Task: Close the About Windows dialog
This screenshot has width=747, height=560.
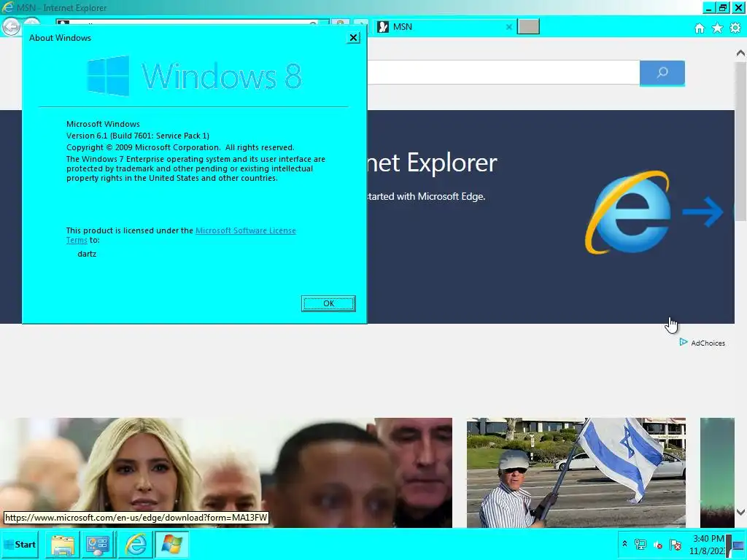Action: [x=353, y=38]
